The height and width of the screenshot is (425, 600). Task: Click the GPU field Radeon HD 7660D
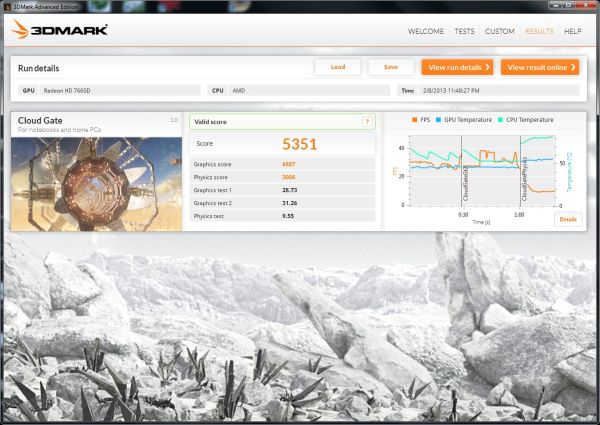(x=109, y=91)
